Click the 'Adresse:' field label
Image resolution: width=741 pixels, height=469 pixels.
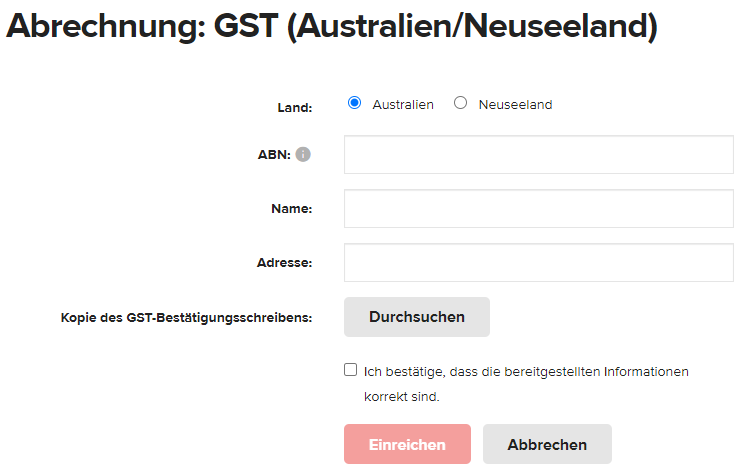coord(284,262)
